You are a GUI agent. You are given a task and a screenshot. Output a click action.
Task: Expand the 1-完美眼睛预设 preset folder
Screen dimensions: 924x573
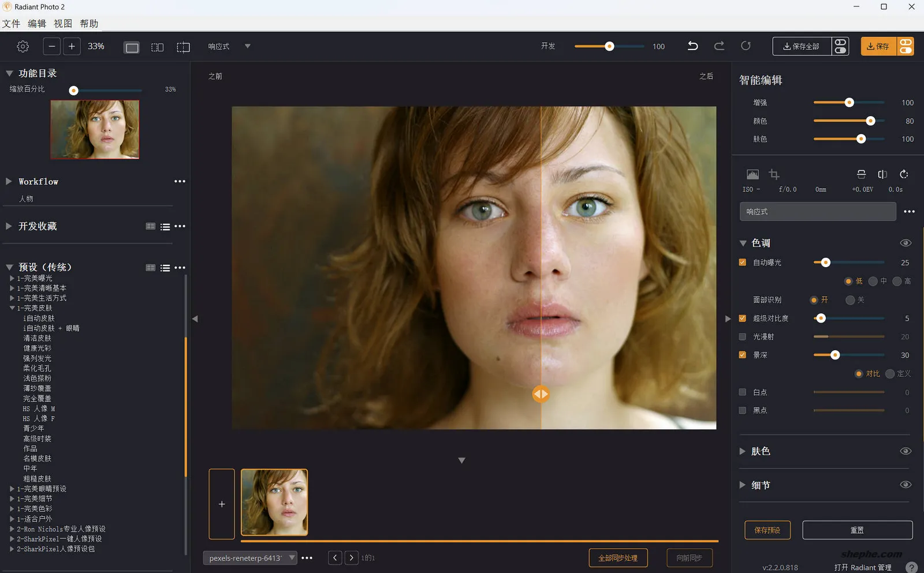(x=12, y=489)
